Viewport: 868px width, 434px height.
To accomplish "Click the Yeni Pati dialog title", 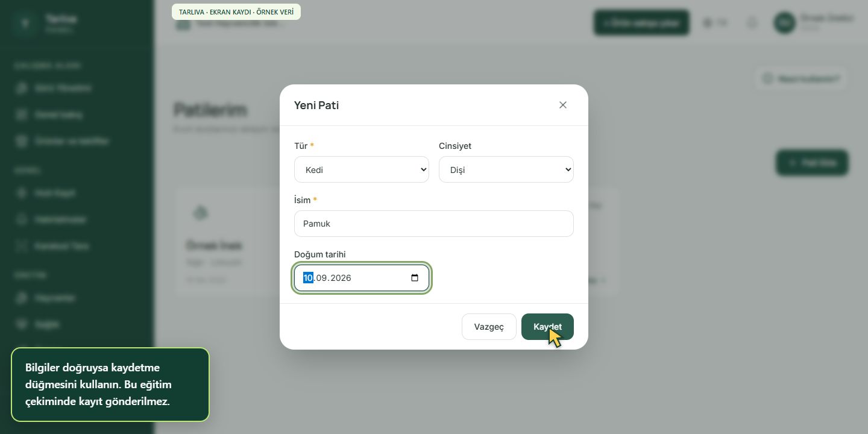I will pos(316,105).
